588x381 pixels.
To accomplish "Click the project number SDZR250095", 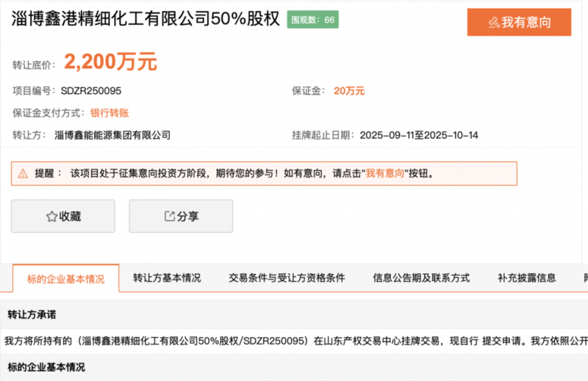I will click(x=91, y=91).
